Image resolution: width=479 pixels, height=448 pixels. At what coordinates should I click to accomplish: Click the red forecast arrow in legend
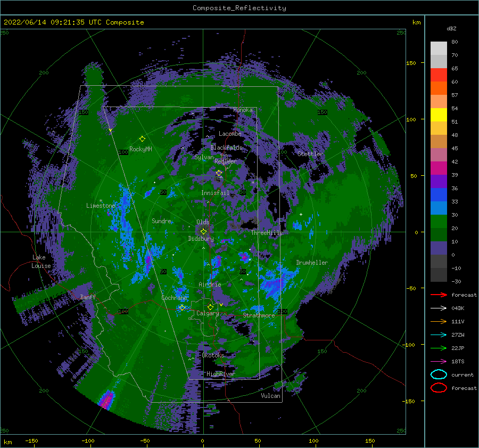439,295
